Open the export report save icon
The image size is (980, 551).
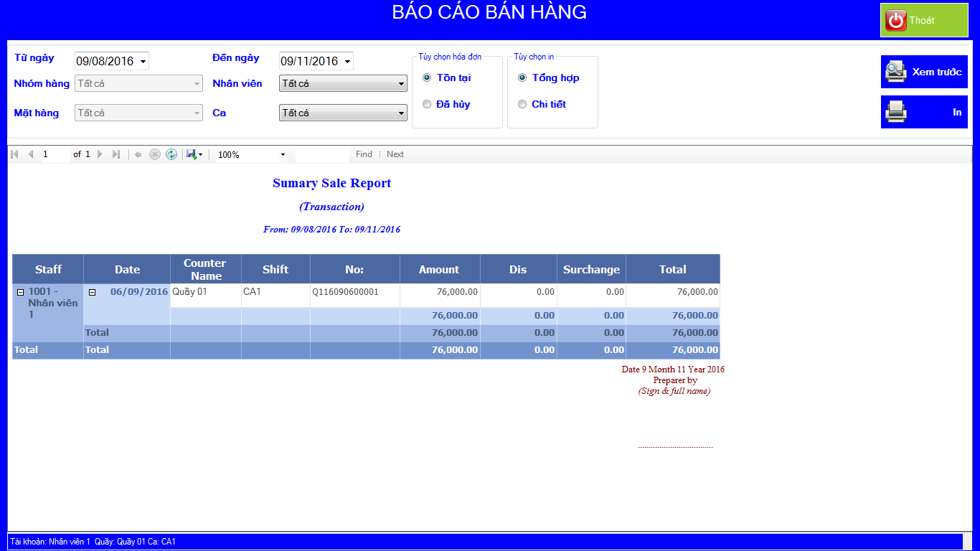(x=192, y=154)
